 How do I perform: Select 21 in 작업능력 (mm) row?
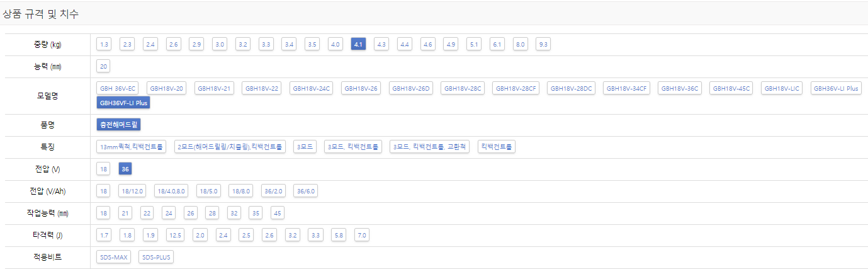(125, 214)
